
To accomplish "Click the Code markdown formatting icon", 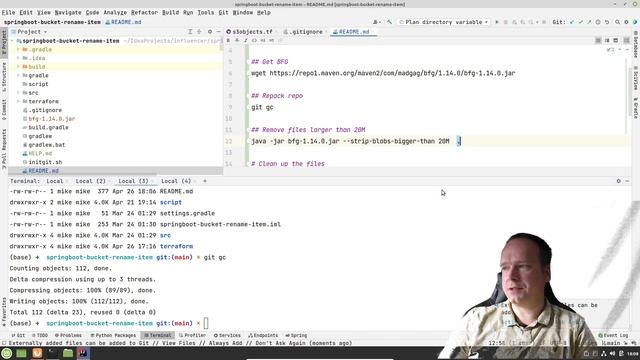I will pos(254,40).
